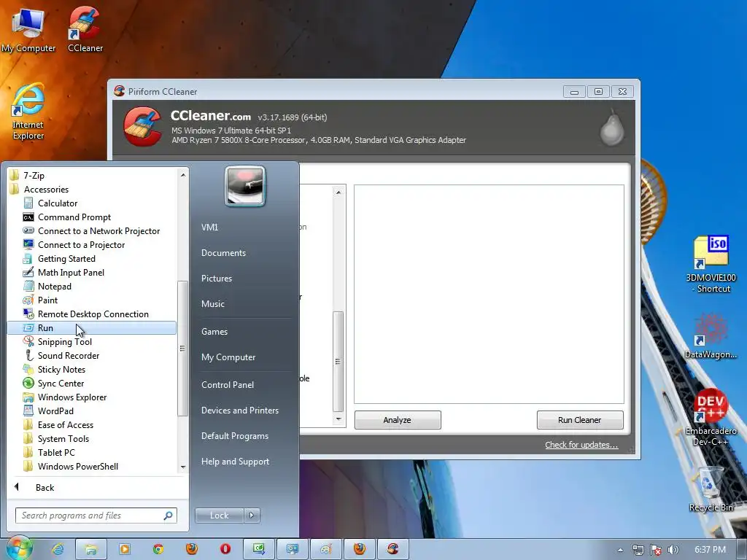Viewport: 747px width, 560px height.
Task: Click Run Cleaner in CCleaner
Action: (580, 420)
